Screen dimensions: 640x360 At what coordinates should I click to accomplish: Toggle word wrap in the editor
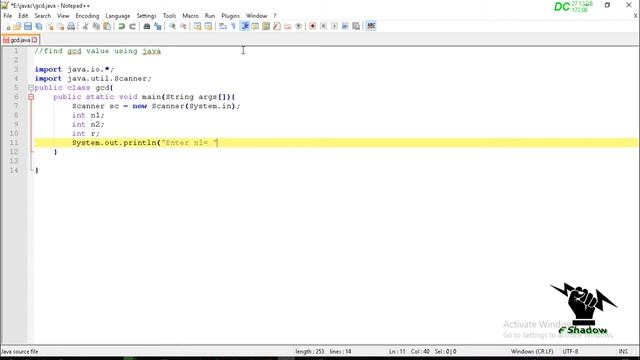[x=223, y=27]
